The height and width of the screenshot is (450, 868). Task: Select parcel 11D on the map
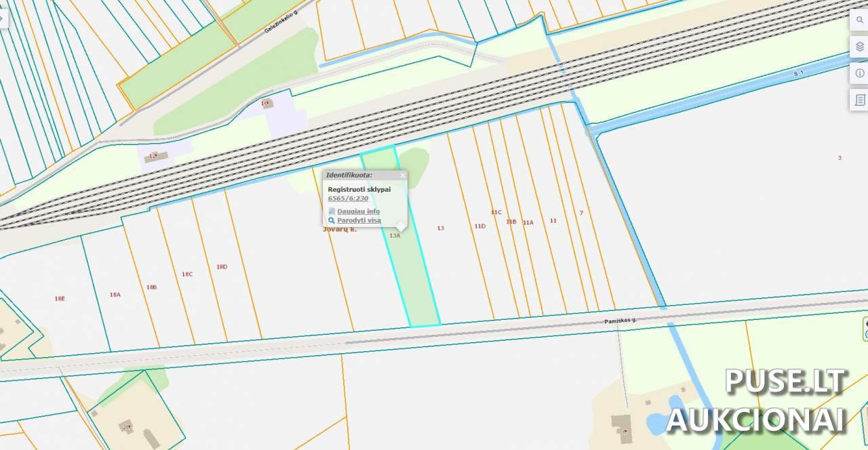click(x=480, y=226)
